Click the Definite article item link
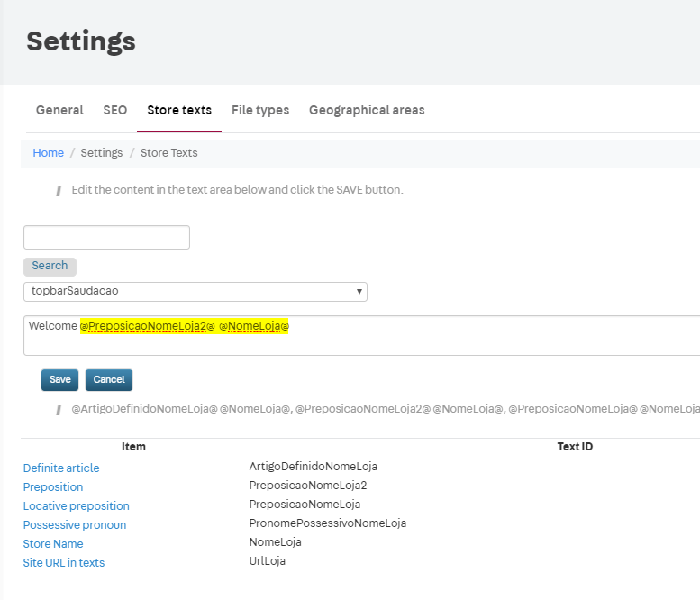The width and height of the screenshot is (700, 600). pos(61,468)
